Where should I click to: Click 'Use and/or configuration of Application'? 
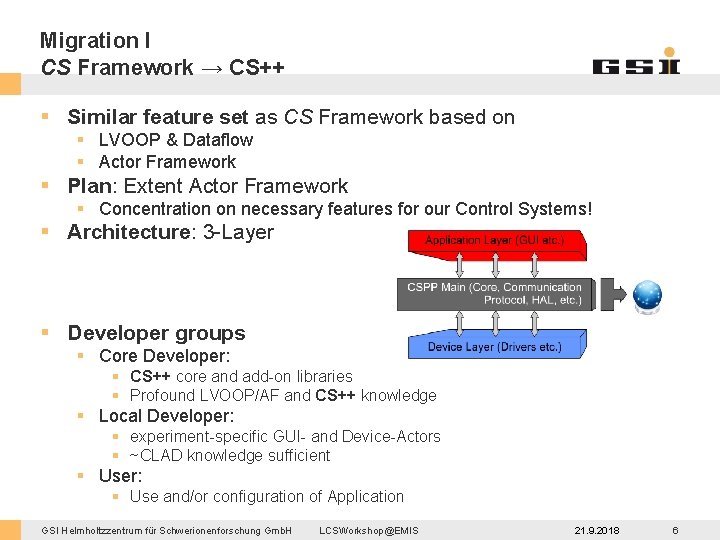pos(267,496)
